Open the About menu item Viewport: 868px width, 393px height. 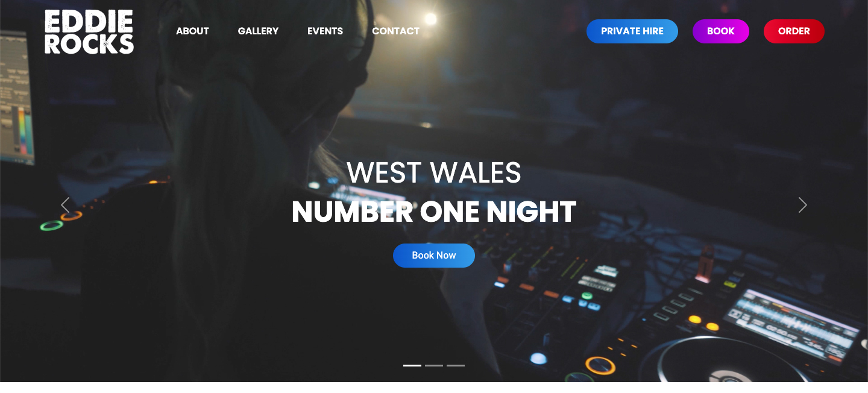(192, 31)
